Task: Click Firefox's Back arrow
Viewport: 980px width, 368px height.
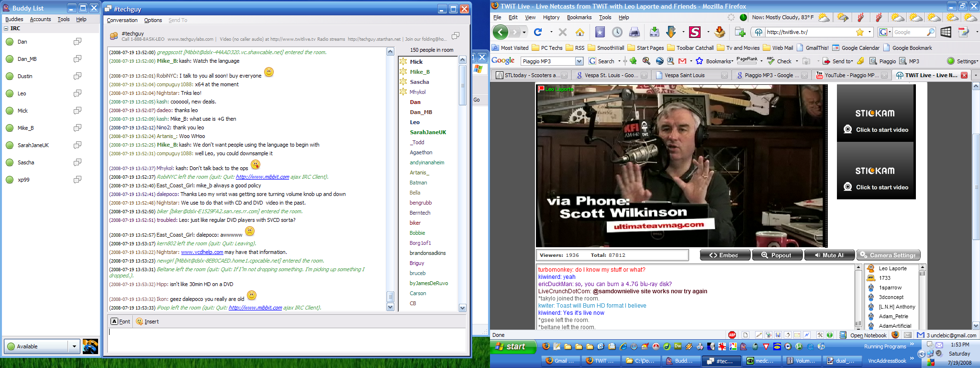Action: click(501, 32)
